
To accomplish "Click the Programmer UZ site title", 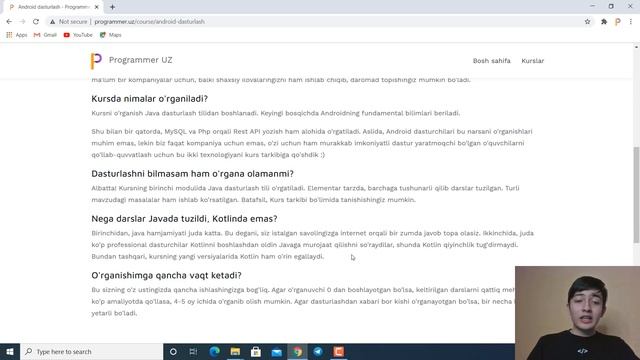I will pos(140,60).
